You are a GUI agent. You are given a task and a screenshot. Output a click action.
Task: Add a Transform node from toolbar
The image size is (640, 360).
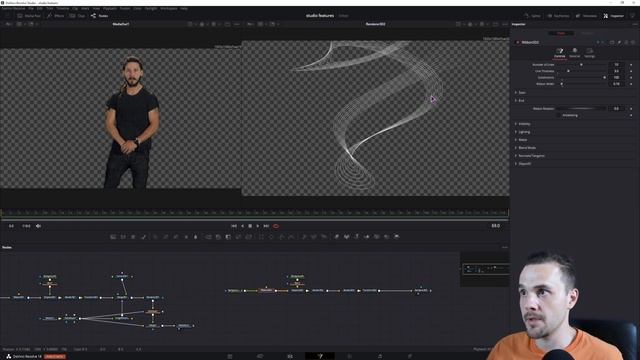pos(249,237)
